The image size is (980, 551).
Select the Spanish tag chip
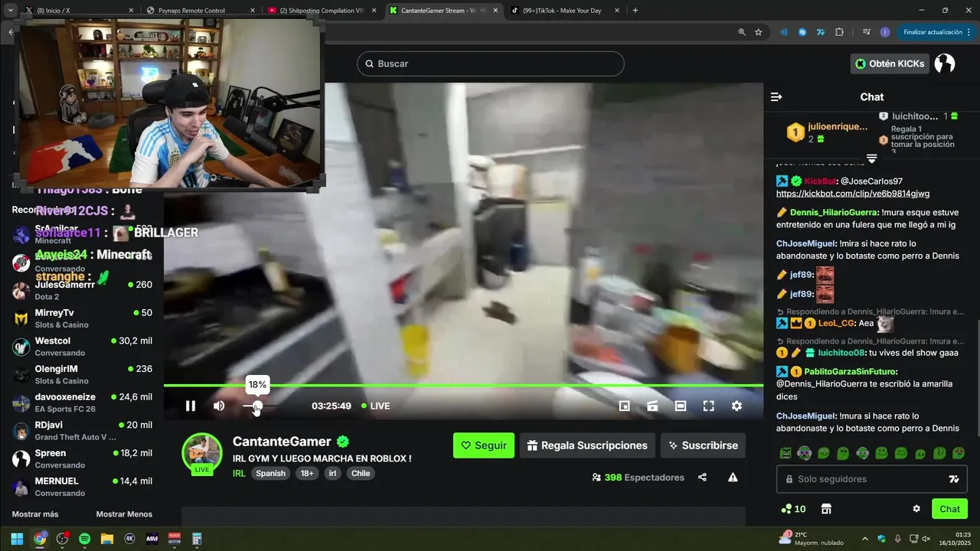[270, 473]
